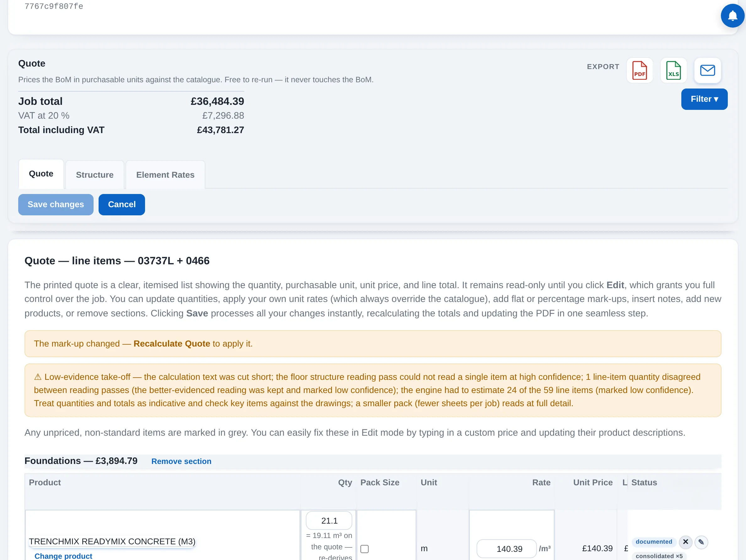The width and height of the screenshot is (746, 560).
Task: Click the Unit Price value £140.39
Action: pos(597,548)
